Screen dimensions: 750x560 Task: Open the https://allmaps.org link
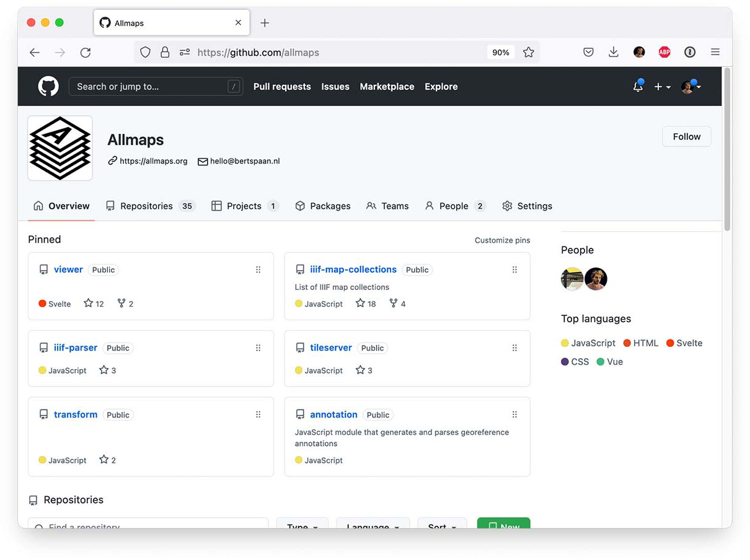click(148, 161)
